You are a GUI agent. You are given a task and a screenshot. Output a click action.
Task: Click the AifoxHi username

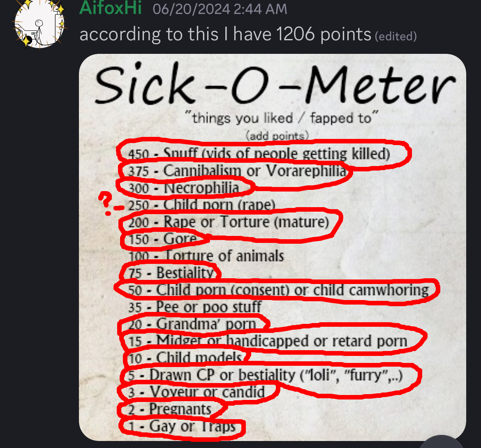coord(110,8)
